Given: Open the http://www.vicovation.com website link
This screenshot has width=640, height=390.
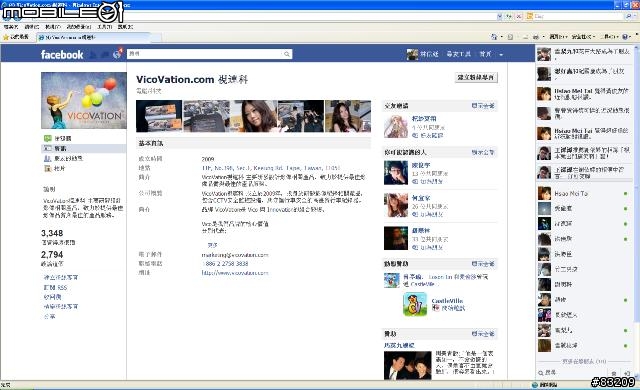Looking at the screenshot, I should tap(235, 273).
